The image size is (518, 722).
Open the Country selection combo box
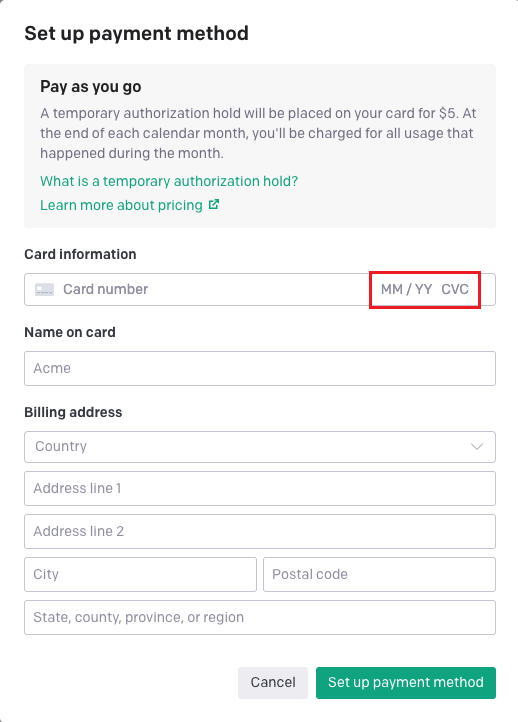[x=260, y=447]
